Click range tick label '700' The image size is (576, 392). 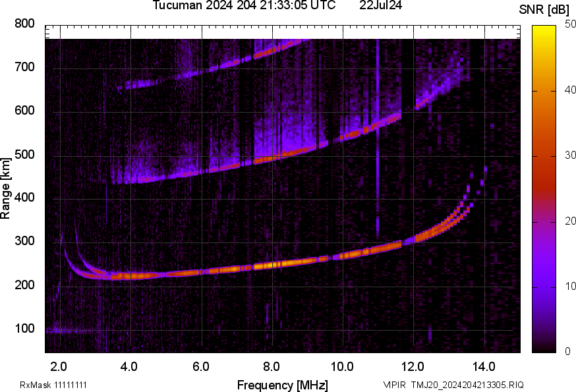pos(24,67)
